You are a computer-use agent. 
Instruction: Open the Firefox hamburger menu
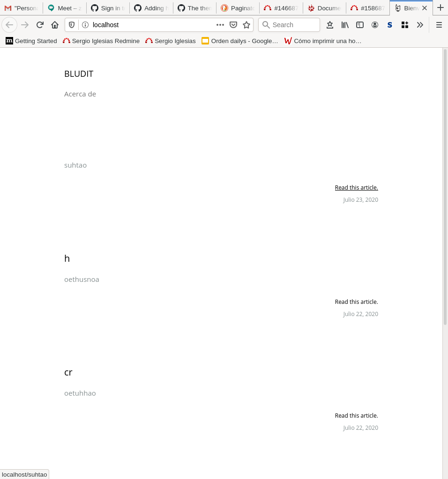[439, 25]
